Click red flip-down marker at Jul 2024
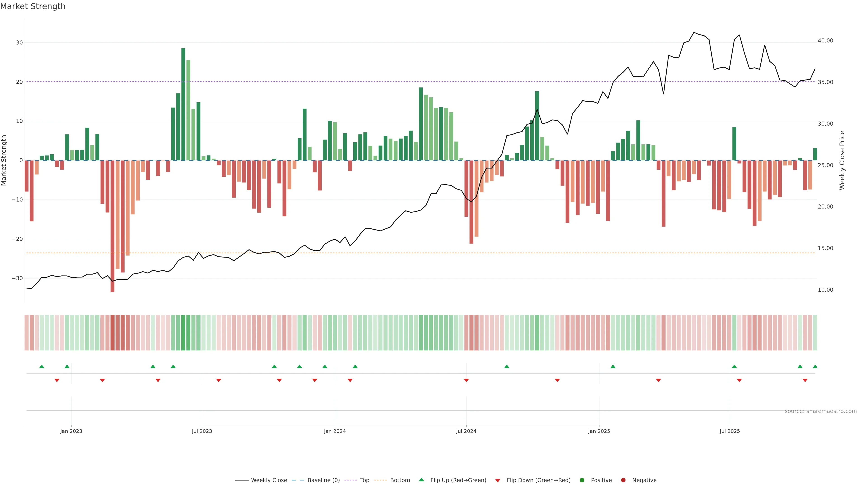The width and height of the screenshot is (868, 488). (466, 380)
